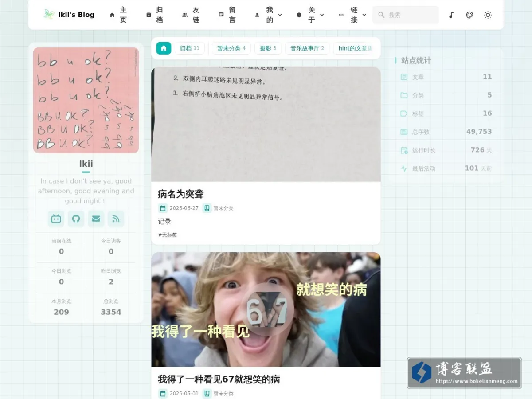Click the 标签 tag stat icon
The image size is (532, 399).
point(404,113)
